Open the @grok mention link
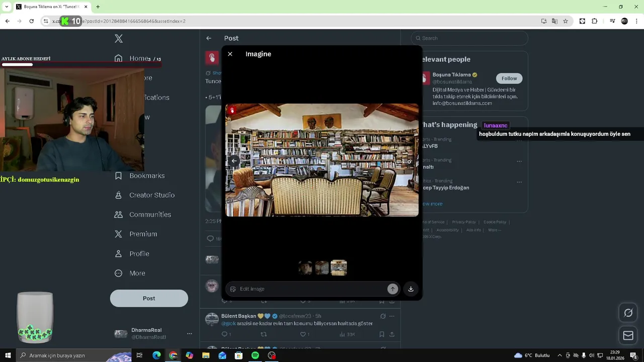This screenshot has height=362, width=644. tap(228, 323)
